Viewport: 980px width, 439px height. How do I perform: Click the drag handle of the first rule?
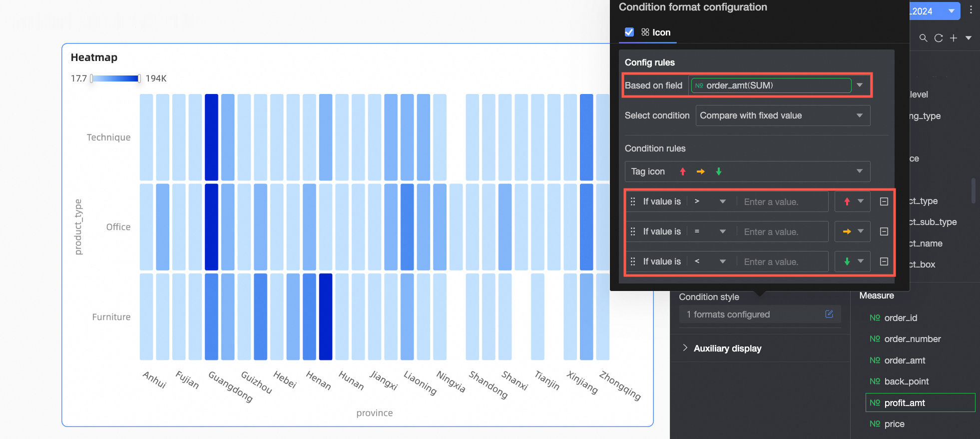pos(633,201)
